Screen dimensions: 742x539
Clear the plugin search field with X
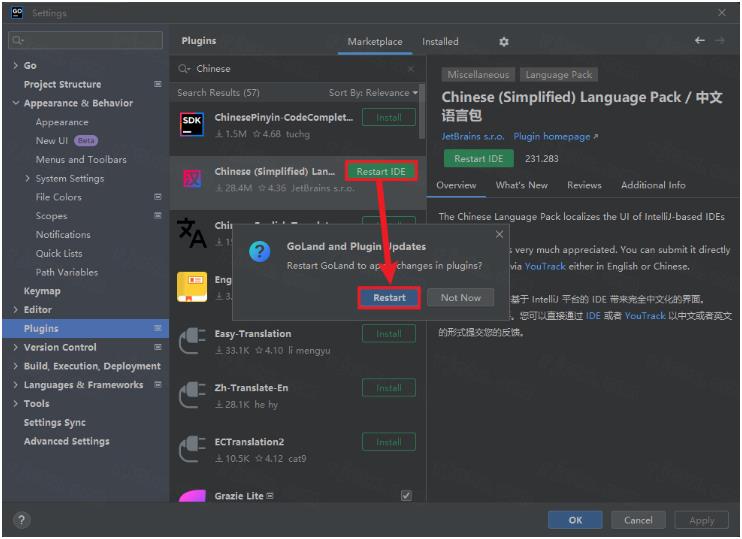tap(411, 69)
